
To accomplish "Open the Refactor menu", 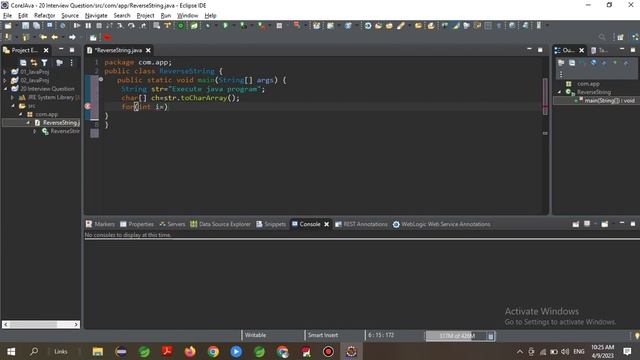I will click(44, 16).
